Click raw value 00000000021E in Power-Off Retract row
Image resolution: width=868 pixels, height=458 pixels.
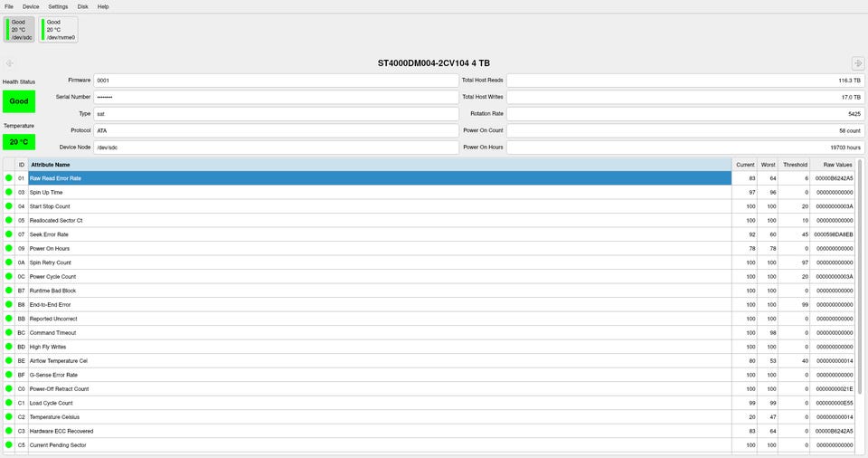tap(835, 389)
